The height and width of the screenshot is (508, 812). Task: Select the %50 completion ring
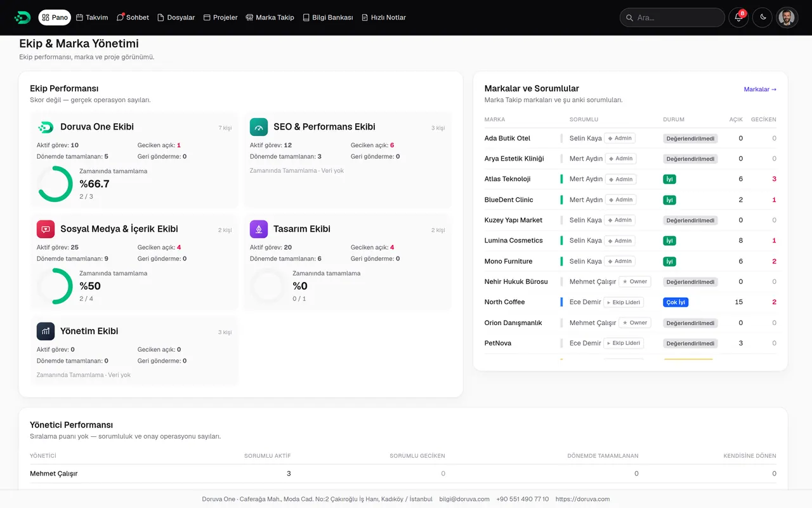point(55,286)
